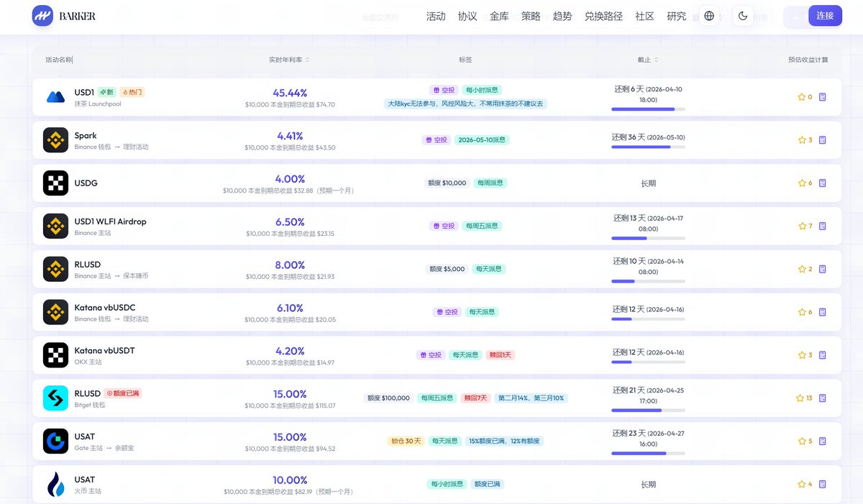Click the 新 badge on USD1 row
This screenshot has width=863, height=504.
coord(107,92)
